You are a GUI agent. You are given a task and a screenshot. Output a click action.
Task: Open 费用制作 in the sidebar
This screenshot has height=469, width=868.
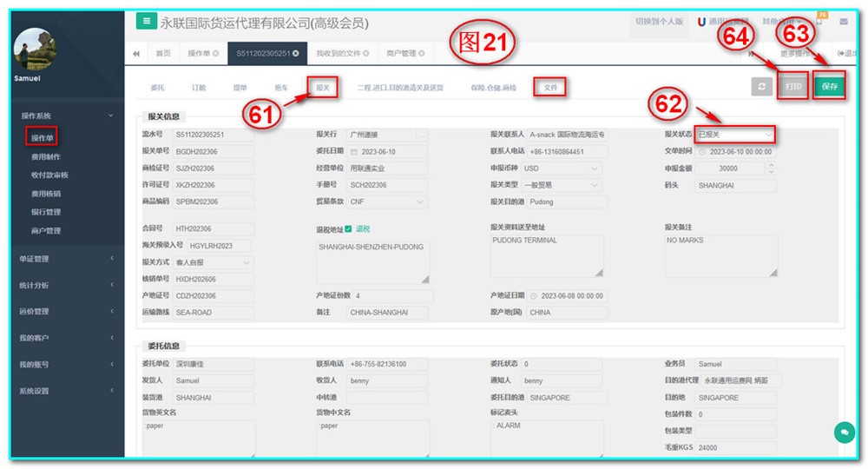pyautogui.click(x=46, y=156)
